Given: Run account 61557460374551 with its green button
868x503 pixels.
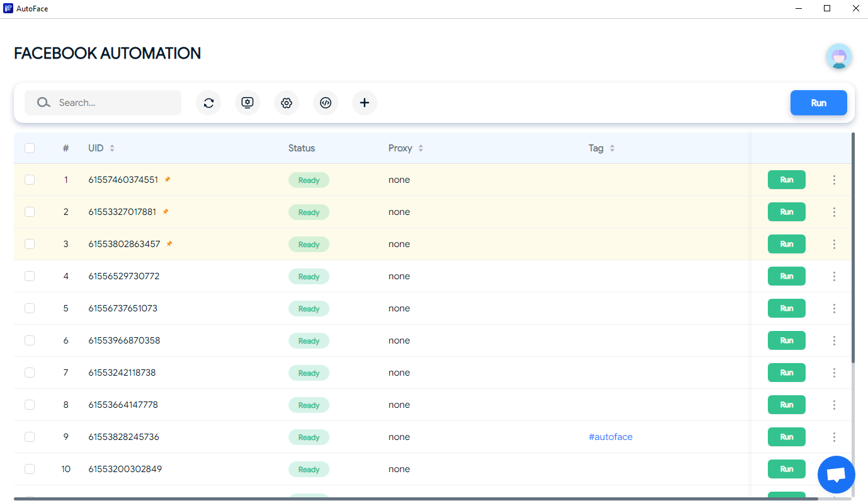Looking at the screenshot, I should pos(787,180).
